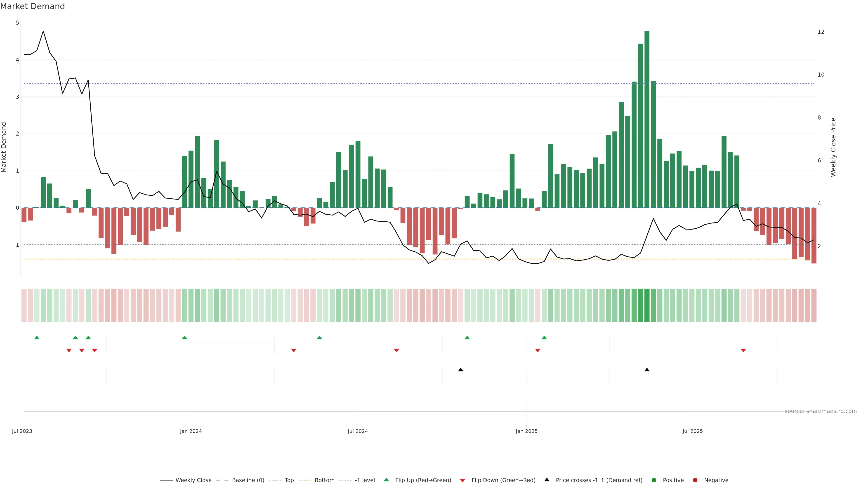Click the Jul 2025 x-axis label
This screenshot has height=488, width=868.
(x=692, y=431)
